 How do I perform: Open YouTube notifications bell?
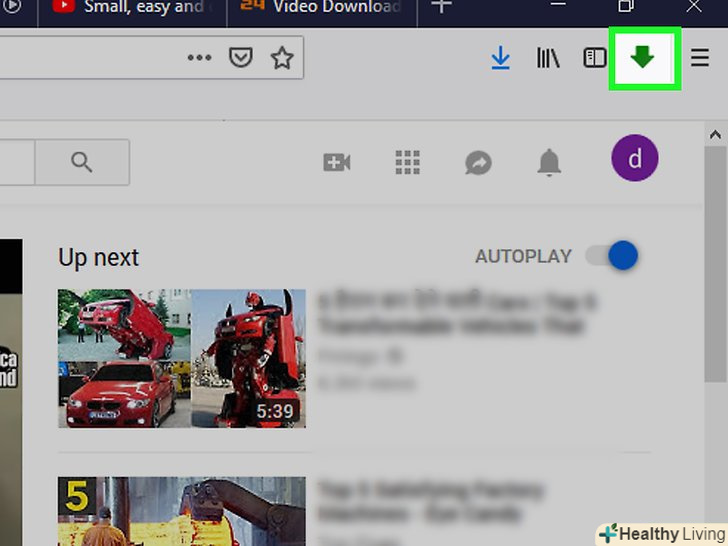549,162
